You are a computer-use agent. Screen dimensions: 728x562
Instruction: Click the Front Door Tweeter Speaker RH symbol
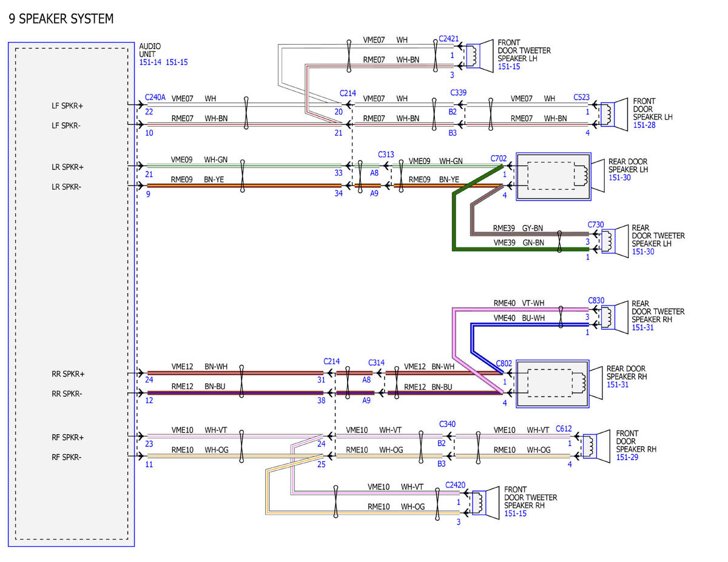point(485,503)
